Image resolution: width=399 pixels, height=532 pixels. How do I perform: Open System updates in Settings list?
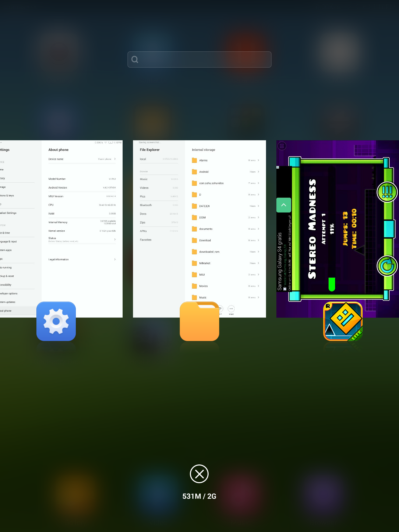coord(17,302)
